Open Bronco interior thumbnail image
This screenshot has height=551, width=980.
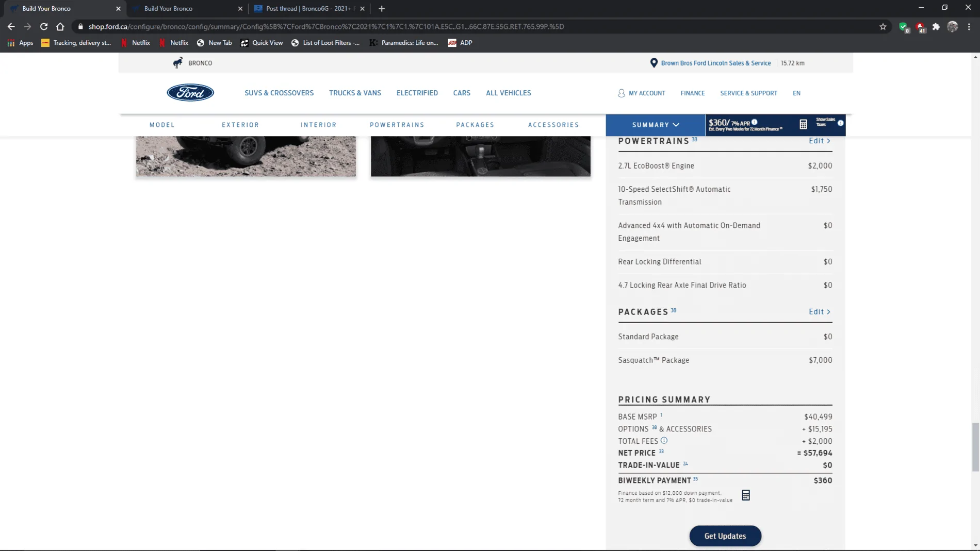481,156
